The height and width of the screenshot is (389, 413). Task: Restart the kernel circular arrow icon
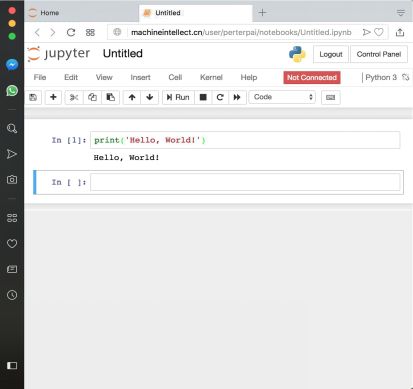click(220, 97)
